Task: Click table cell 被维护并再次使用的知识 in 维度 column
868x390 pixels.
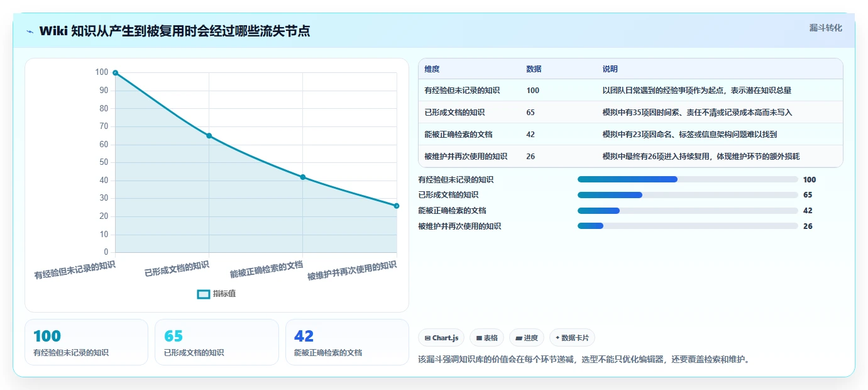Action: [x=466, y=157]
